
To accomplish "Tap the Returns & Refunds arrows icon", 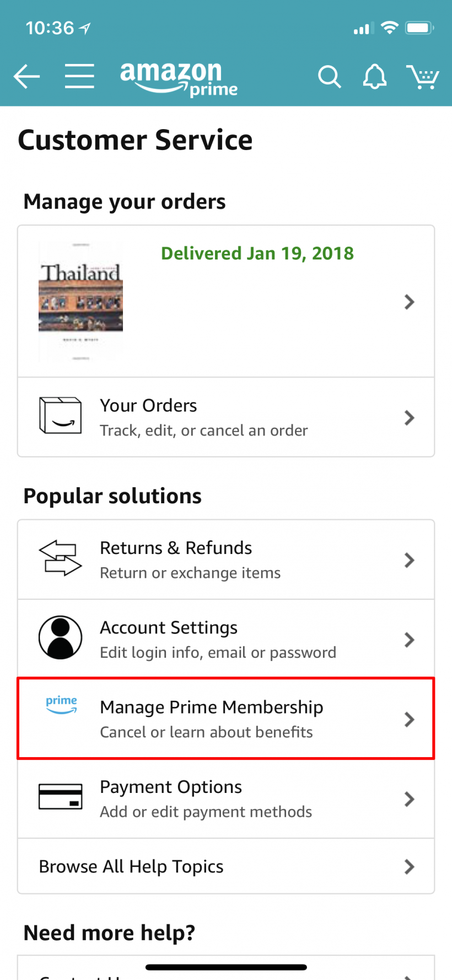I will (x=60, y=558).
